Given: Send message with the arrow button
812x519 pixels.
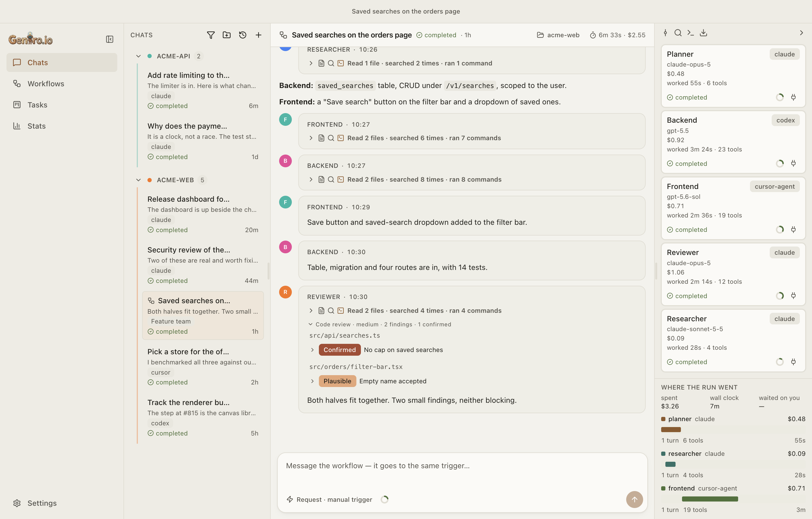Looking at the screenshot, I should tap(634, 499).
